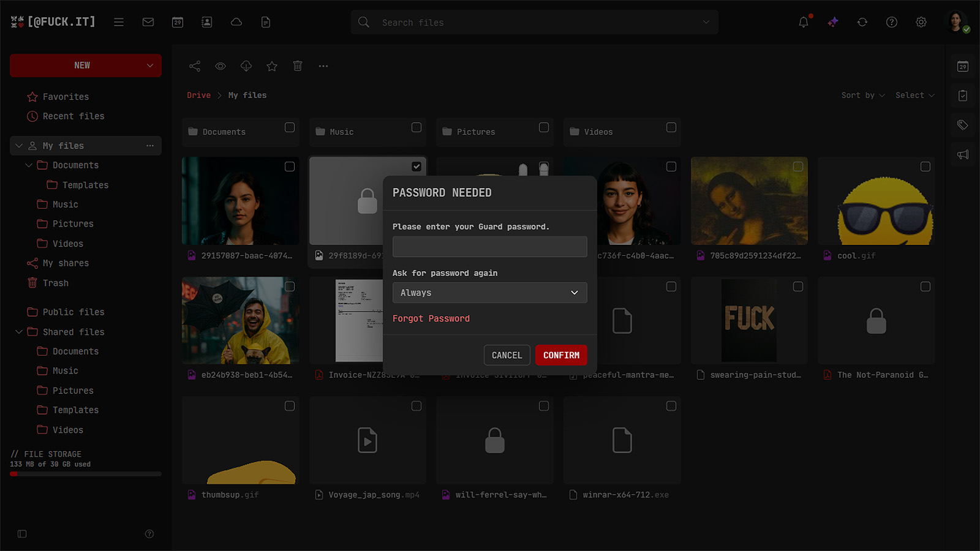This screenshot has height=551, width=980.
Task: Open the contacts icon in header
Action: (207, 22)
